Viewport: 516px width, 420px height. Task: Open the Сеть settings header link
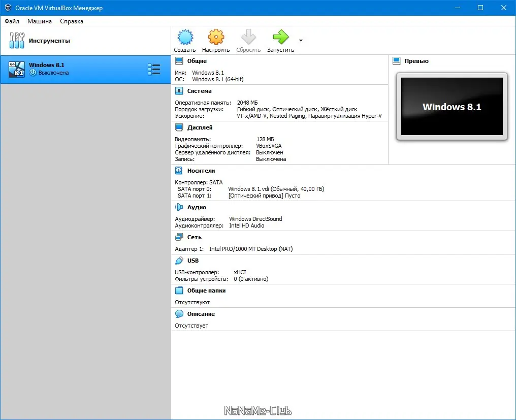pos(195,237)
